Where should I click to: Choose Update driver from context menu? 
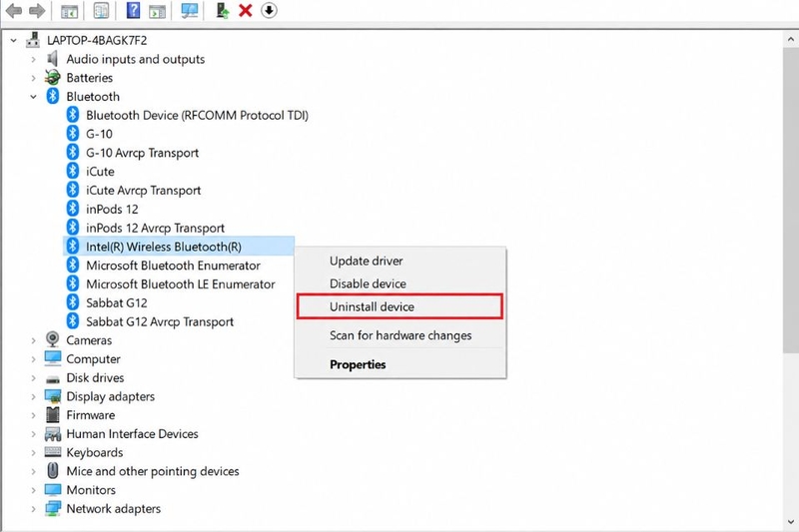400,261
